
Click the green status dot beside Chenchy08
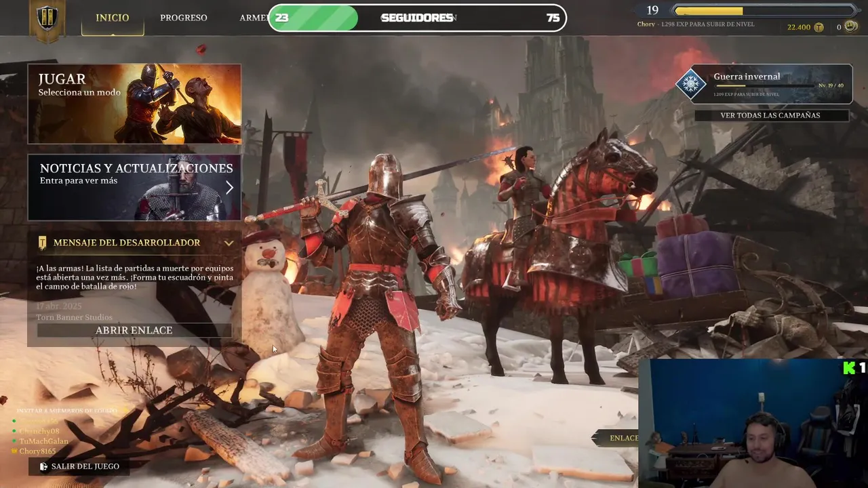14,431
